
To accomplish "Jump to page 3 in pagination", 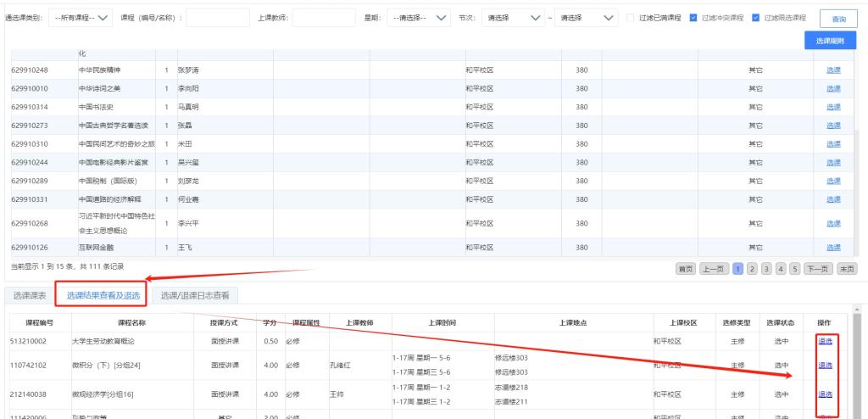I will pyautogui.click(x=766, y=268).
